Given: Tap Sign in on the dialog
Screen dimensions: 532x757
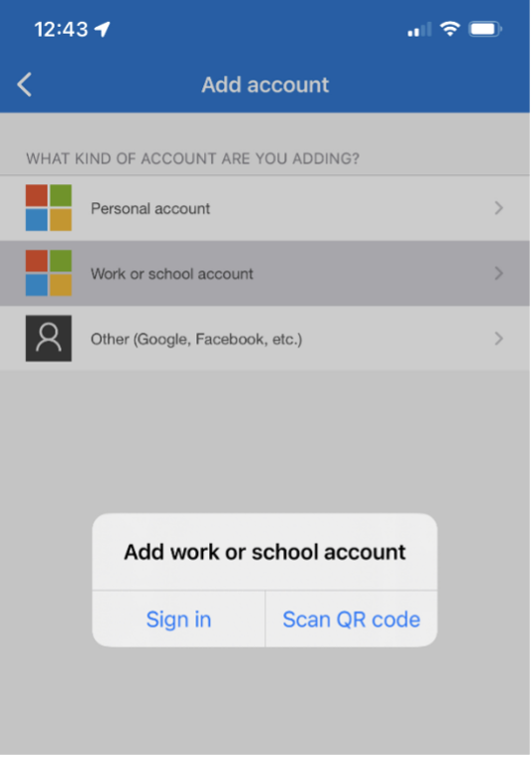Looking at the screenshot, I should [x=178, y=620].
